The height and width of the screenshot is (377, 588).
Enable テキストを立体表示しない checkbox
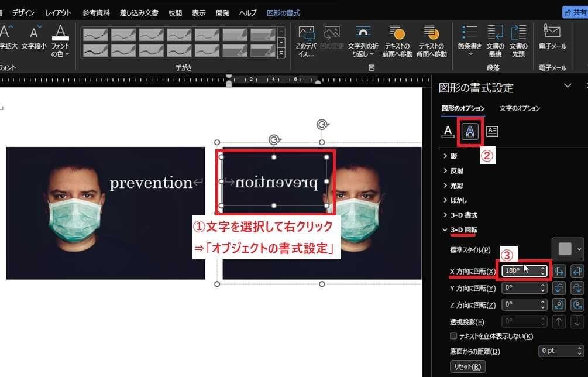pyautogui.click(x=453, y=336)
